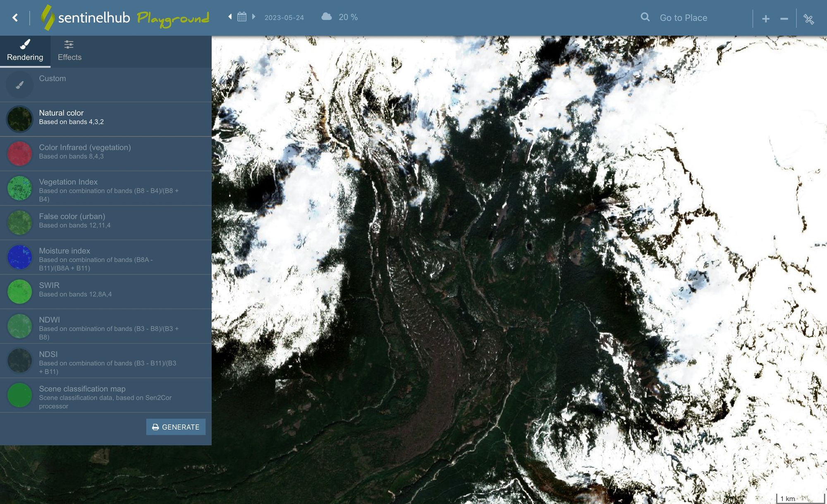Zoom out with the minus icon
Screen dimensions: 827x504
pos(784,19)
